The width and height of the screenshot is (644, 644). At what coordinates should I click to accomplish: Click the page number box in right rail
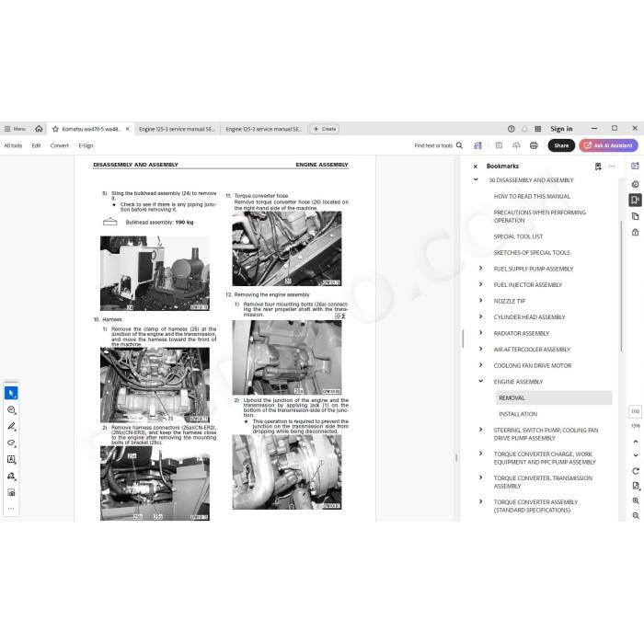[635, 411]
